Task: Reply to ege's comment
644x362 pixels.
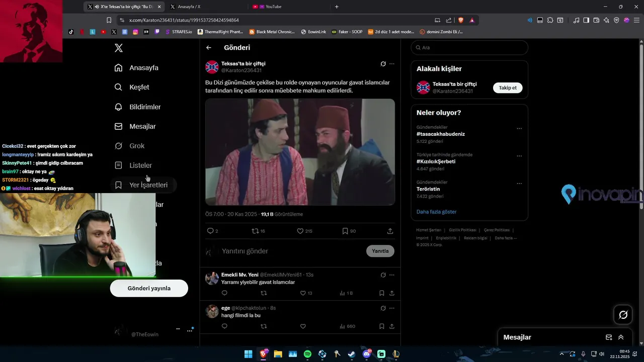Action: (224, 326)
